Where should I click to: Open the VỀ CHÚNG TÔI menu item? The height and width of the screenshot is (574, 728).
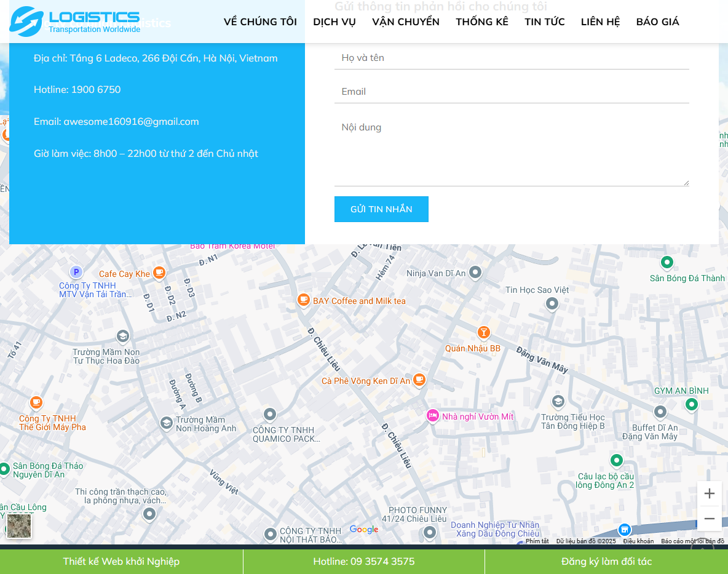tap(260, 22)
